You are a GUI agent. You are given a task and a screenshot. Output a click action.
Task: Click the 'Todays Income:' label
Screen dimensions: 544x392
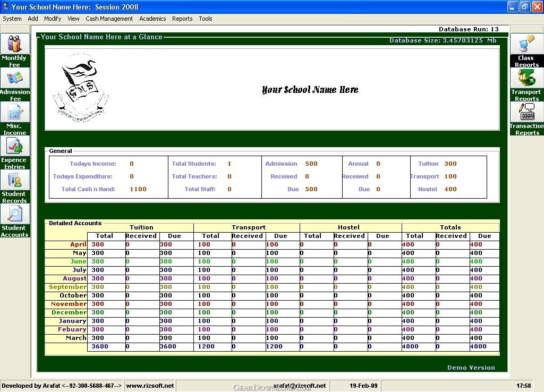click(x=93, y=164)
